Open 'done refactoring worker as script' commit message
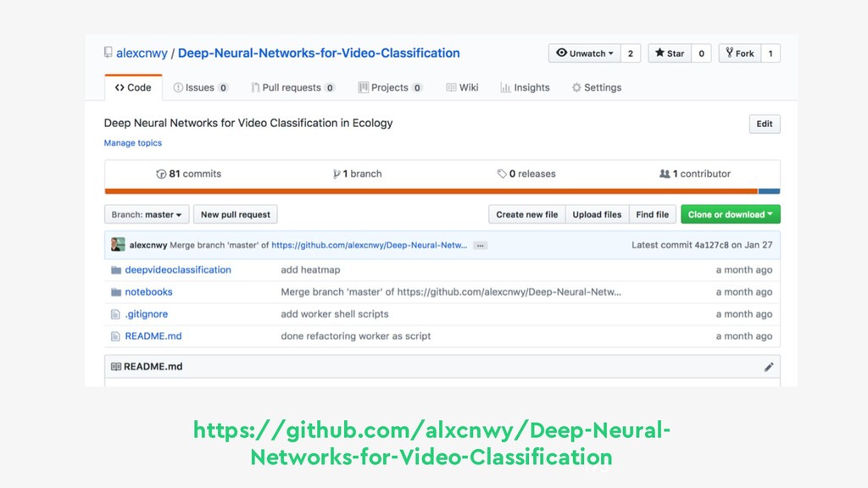 coord(356,336)
